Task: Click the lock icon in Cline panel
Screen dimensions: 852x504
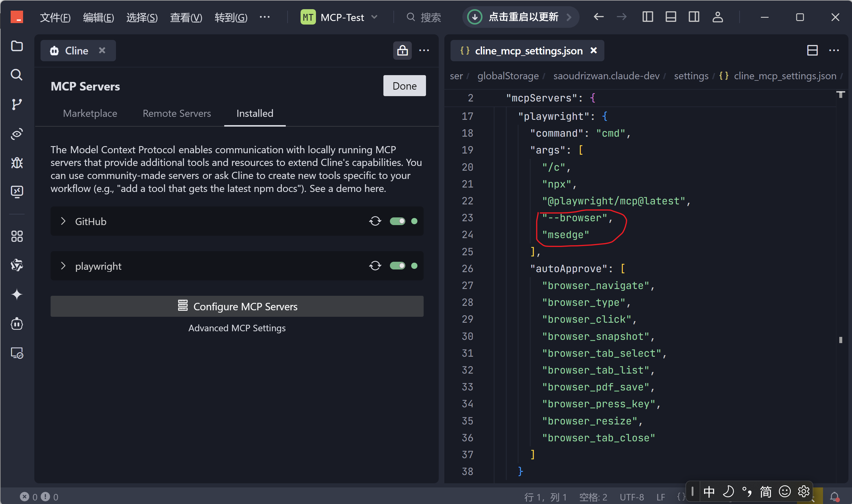Action: (402, 51)
